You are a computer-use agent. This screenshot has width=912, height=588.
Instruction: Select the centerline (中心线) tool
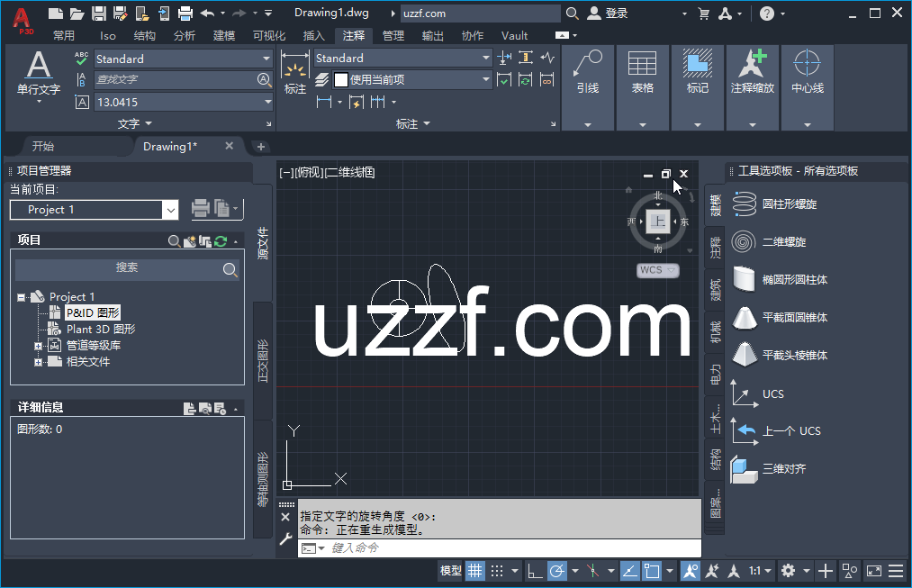808,73
